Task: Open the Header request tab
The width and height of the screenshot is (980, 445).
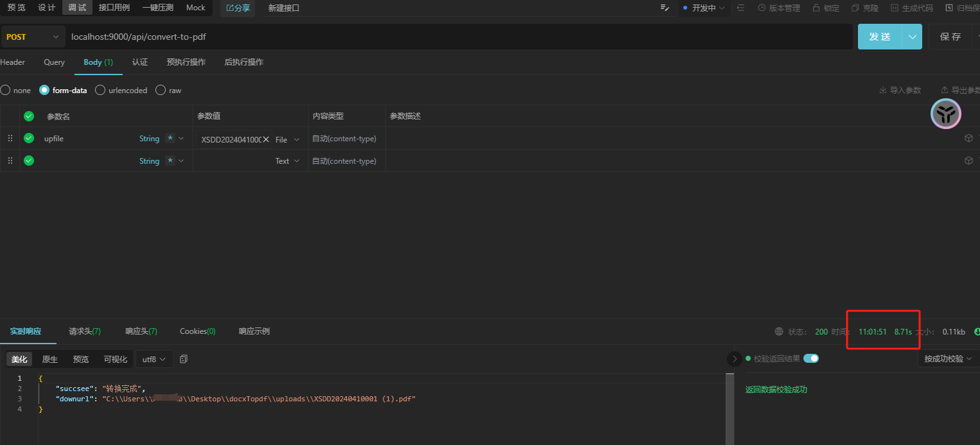Action: coord(12,62)
